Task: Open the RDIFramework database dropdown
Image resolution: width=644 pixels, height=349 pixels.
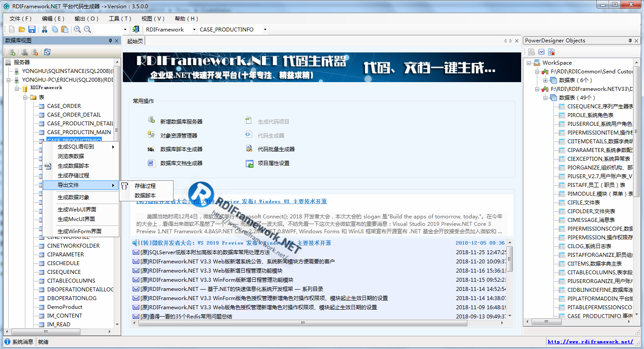Action: (194, 29)
